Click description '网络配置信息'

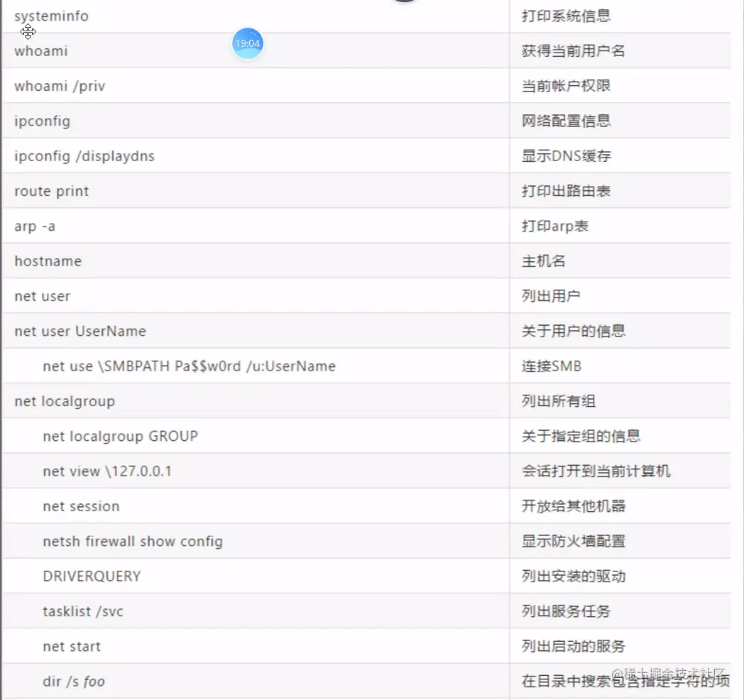tap(566, 121)
